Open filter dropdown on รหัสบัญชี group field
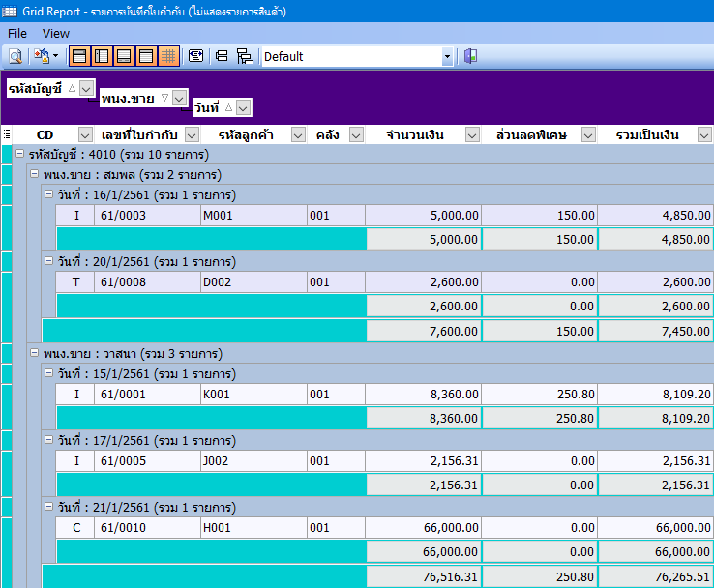This screenshot has height=588, width=714. click(86, 88)
